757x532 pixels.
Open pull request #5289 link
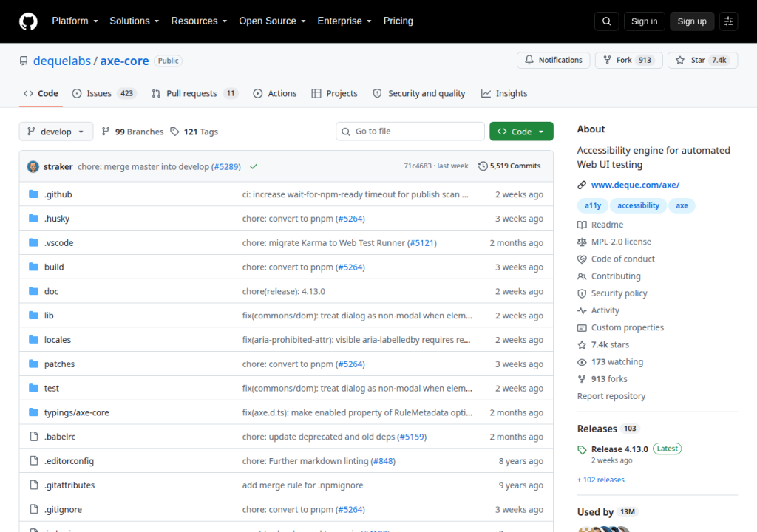point(226,166)
